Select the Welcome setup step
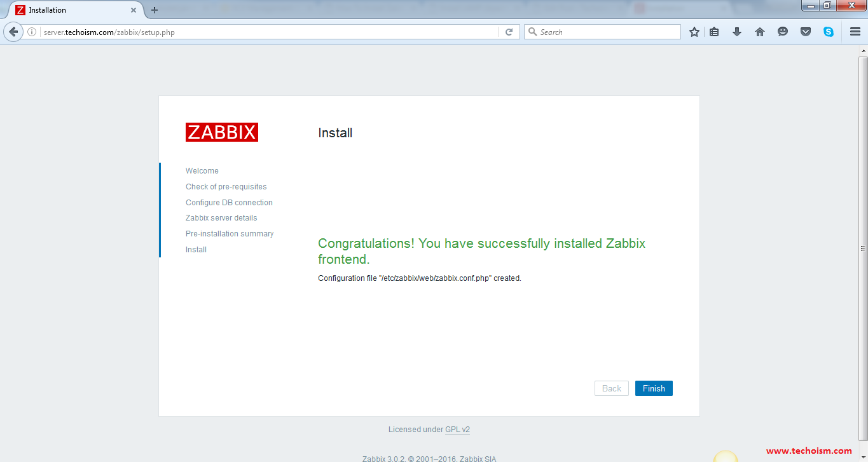 click(202, 171)
